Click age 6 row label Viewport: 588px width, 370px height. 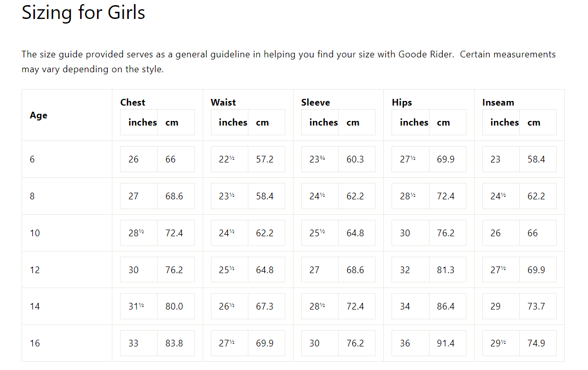[x=32, y=159]
